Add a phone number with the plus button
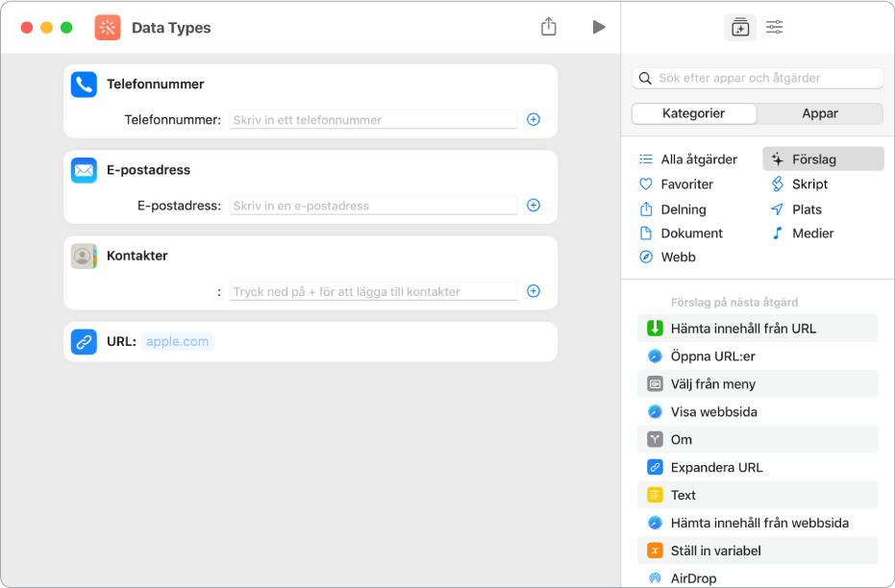 (x=534, y=120)
